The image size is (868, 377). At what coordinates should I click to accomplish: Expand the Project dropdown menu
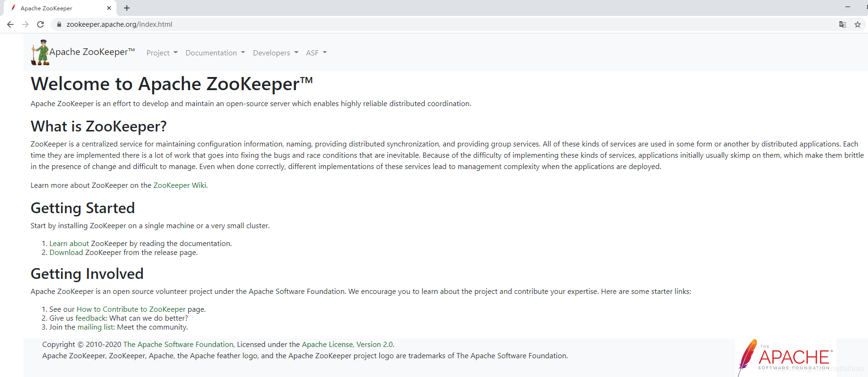(162, 53)
